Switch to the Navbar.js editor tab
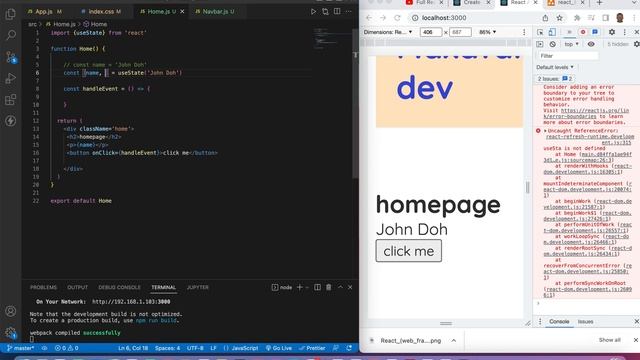This screenshot has width=640, height=360. [x=215, y=11]
